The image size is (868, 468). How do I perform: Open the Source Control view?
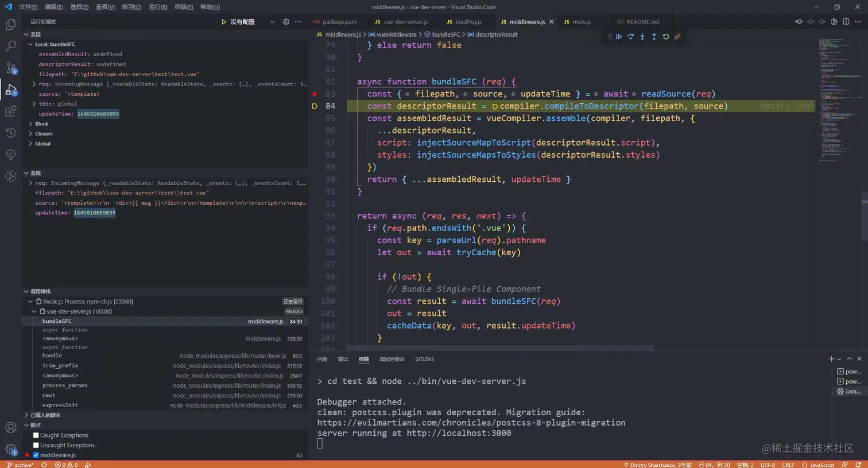click(10, 68)
